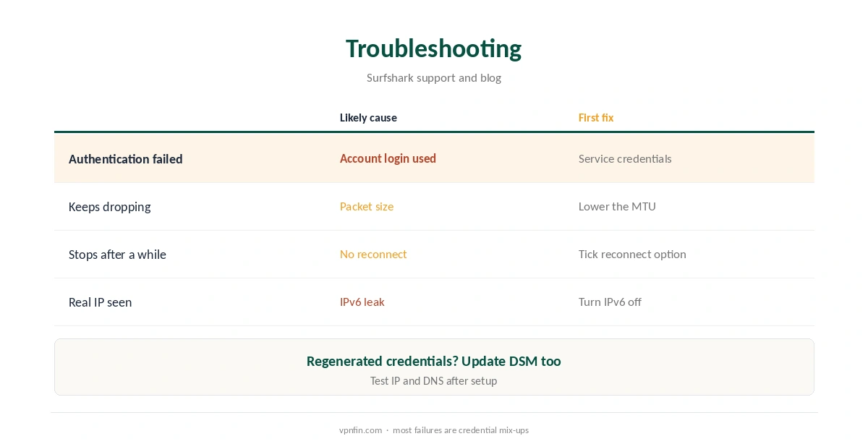868x444 pixels.
Task: Select the 'Stops after a while' row label
Action: (117, 255)
